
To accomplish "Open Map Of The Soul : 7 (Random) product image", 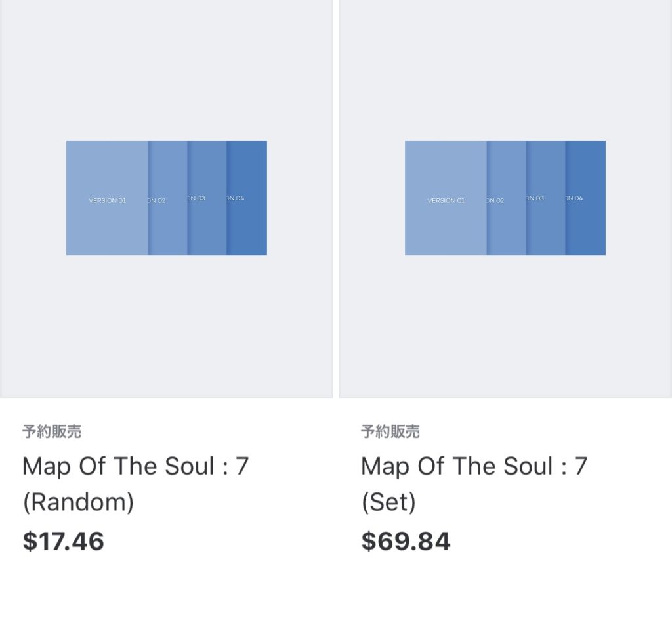I will pyautogui.click(x=167, y=198).
